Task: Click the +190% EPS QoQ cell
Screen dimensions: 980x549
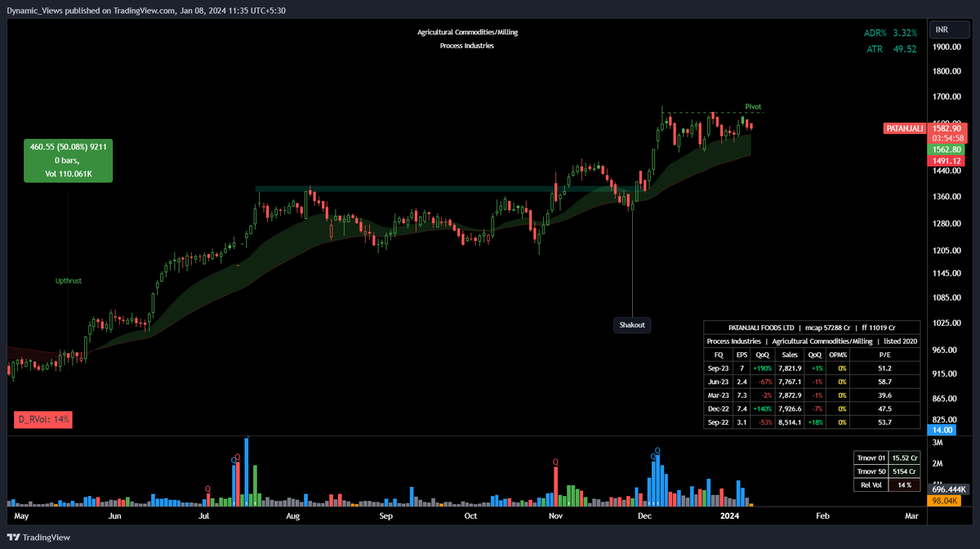Action: pos(763,368)
